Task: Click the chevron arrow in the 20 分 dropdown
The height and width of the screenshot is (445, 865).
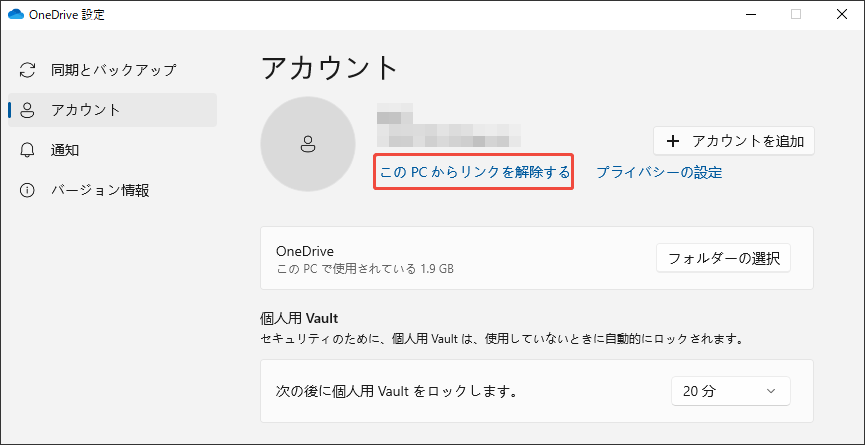Action: (771, 392)
